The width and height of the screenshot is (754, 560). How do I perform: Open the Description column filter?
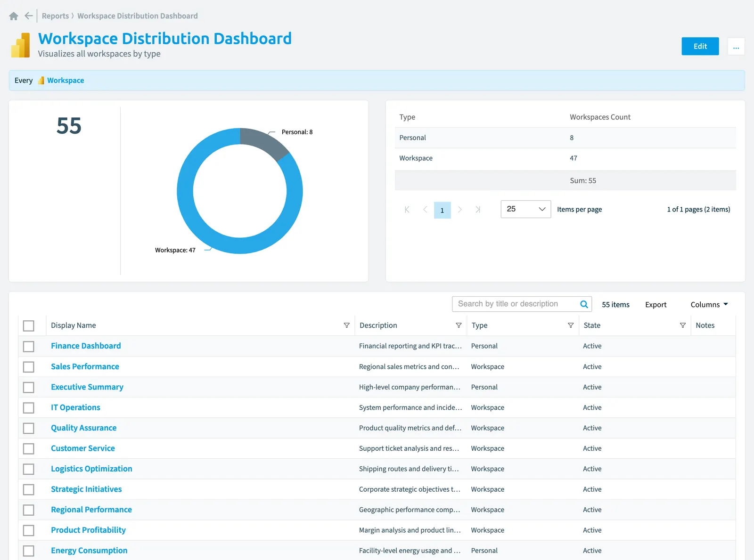(459, 325)
